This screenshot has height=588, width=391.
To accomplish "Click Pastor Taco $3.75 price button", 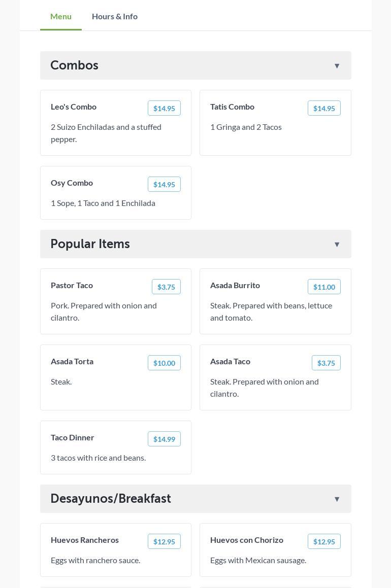I will click(166, 287).
